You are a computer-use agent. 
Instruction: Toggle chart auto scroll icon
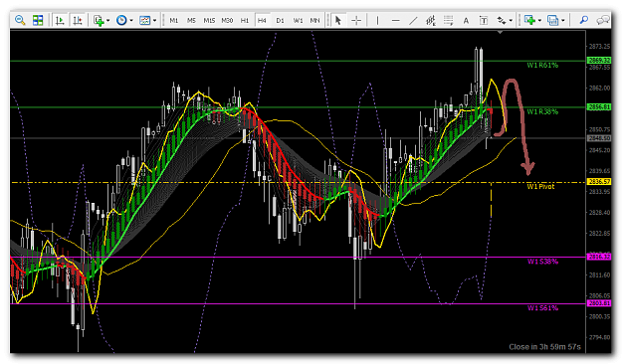60,20
